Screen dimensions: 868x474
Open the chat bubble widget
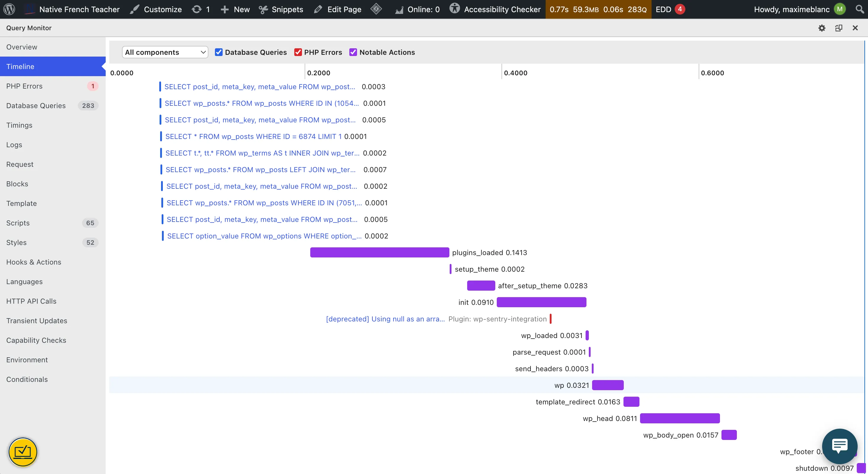pos(840,446)
